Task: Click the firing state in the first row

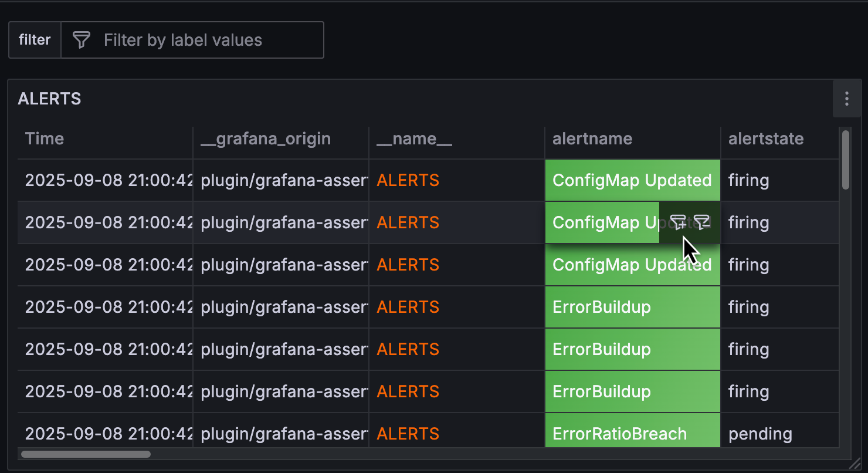Action: tap(748, 180)
